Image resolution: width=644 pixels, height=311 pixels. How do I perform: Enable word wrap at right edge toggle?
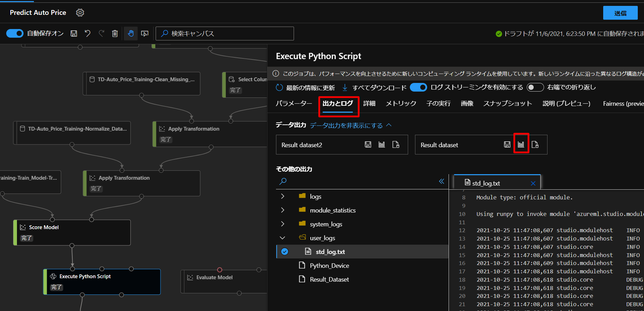pyautogui.click(x=535, y=87)
